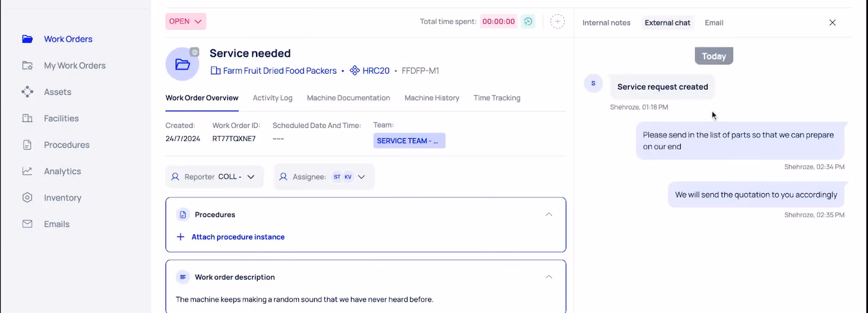
Task: Click the Service request created message
Action: pyautogui.click(x=662, y=87)
